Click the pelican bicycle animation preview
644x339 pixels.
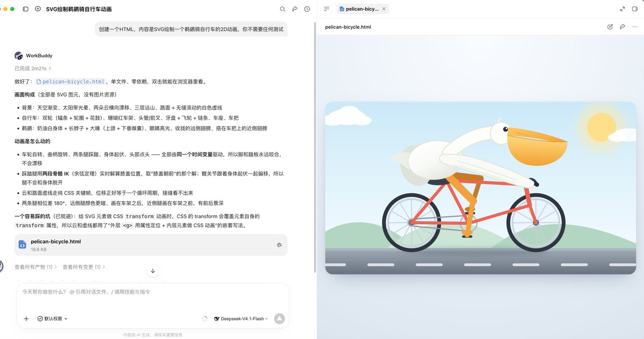(480, 188)
